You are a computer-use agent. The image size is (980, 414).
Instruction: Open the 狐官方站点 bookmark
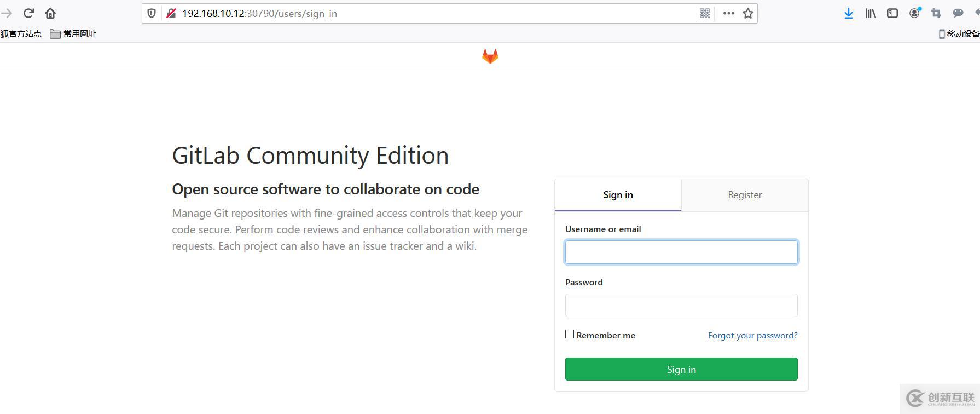click(x=21, y=34)
